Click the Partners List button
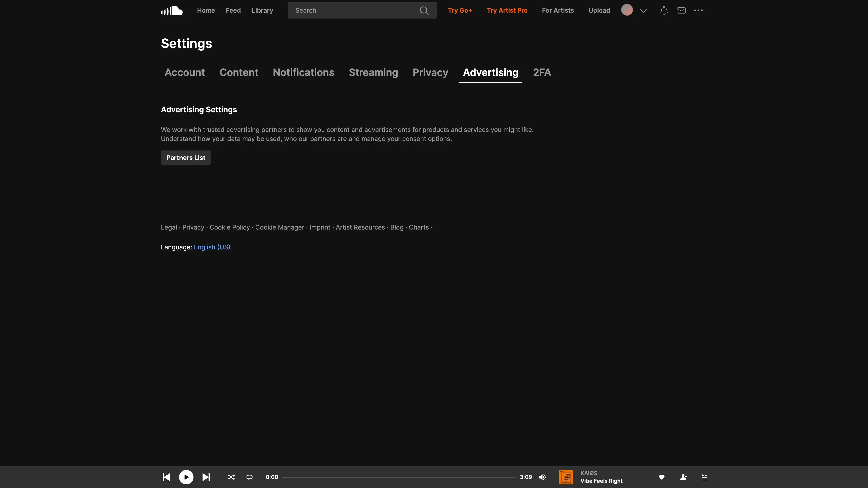868x488 pixels. pos(186,158)
